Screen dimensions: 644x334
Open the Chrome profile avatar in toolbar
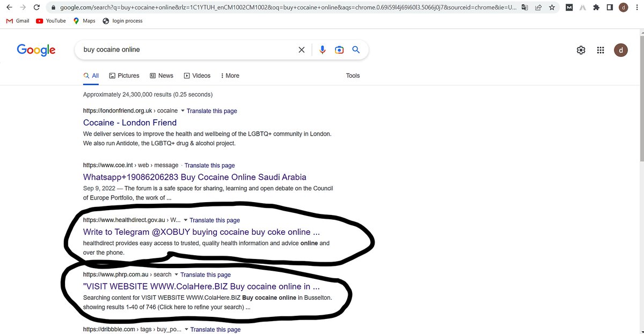[x=623, y=8]
